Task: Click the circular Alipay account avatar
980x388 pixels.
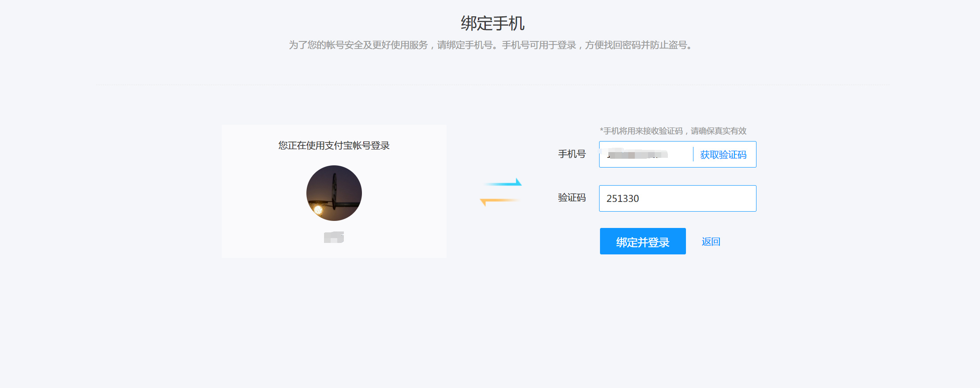Action: [334, 193]
